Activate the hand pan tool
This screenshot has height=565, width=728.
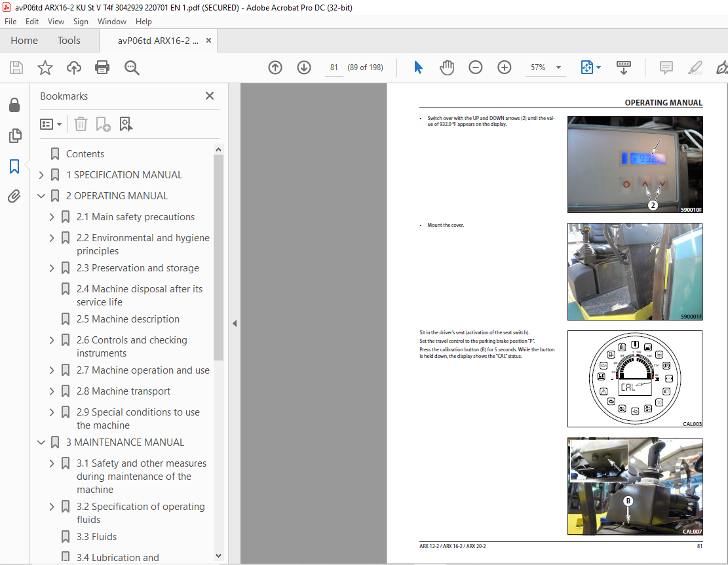coord(447,68)
